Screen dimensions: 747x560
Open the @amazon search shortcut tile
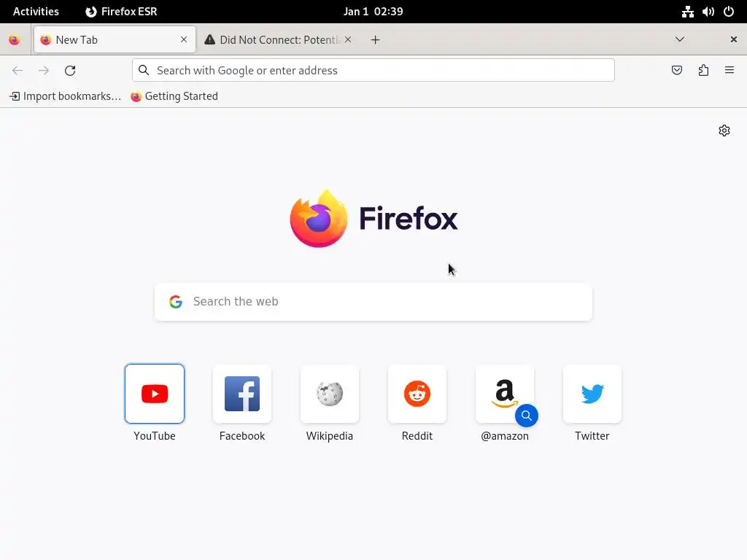[505, 394]
